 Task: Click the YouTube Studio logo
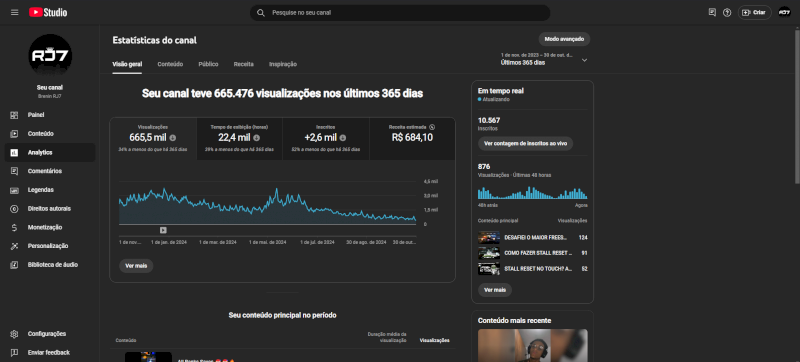tap(48, 13)
